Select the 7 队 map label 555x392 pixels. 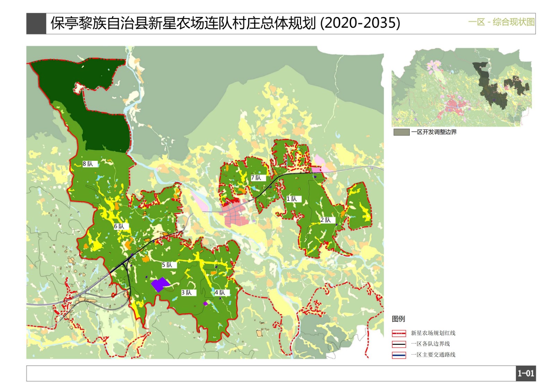pos(258,178)
